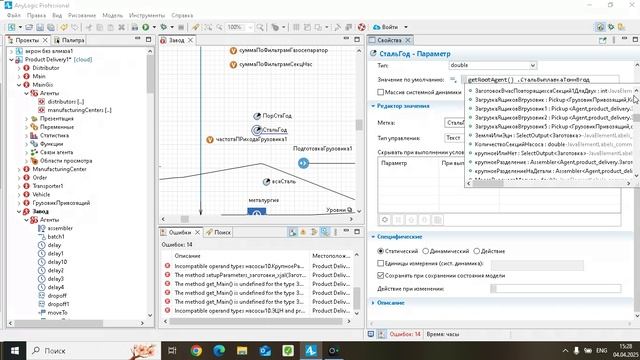Screen dimensions: 640x360
Task: Collapse the Редактор значения section
Action: 373,106
